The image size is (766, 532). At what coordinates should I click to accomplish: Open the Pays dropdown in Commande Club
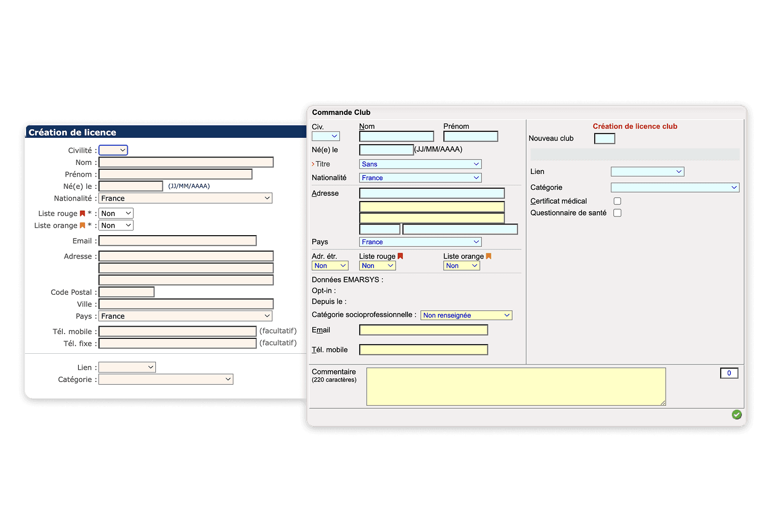pyautogui.click(x=420, y=242)
